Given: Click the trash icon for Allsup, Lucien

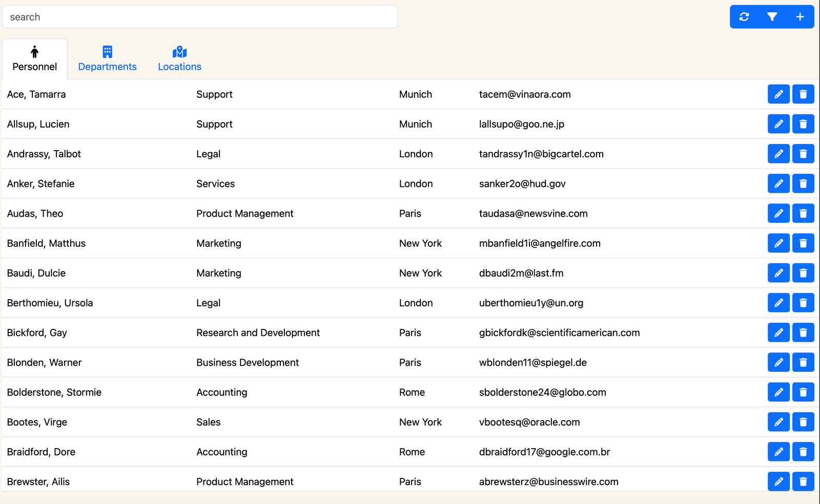Looking at the screenshot, I should (x=803, y=124).
